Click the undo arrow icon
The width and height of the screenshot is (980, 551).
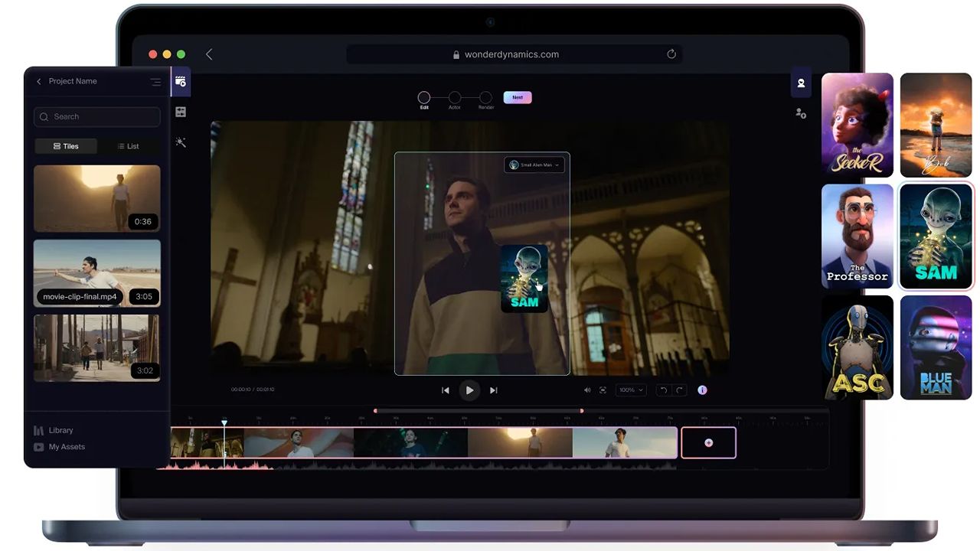click(664, 390)
